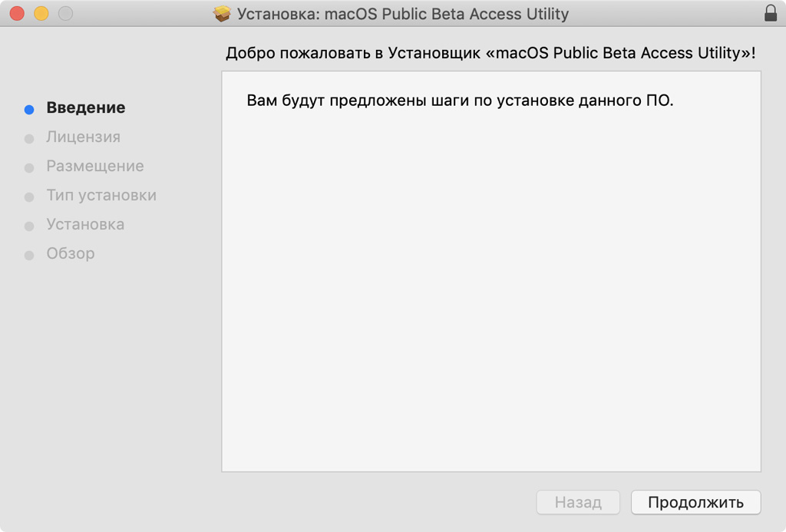
Task: Select the Лицензия step in the sidebar
Action: [x=83, y=137]
